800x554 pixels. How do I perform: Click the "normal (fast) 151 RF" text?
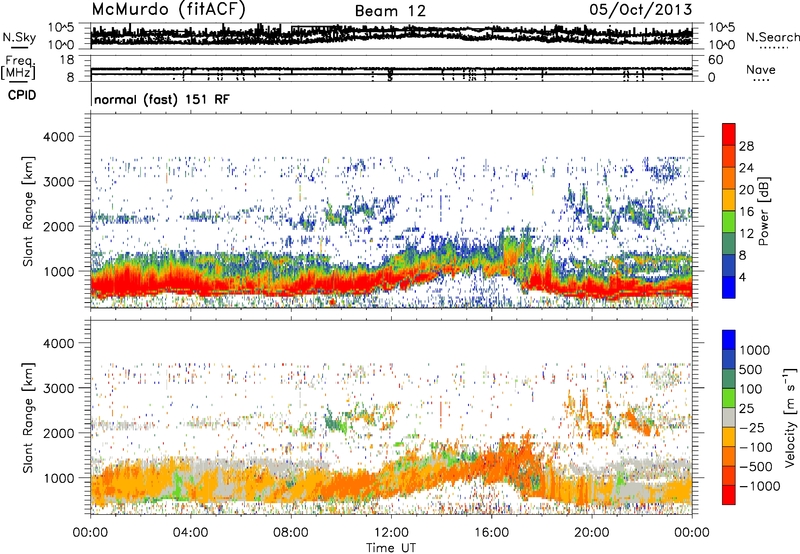tap(162, 99)
